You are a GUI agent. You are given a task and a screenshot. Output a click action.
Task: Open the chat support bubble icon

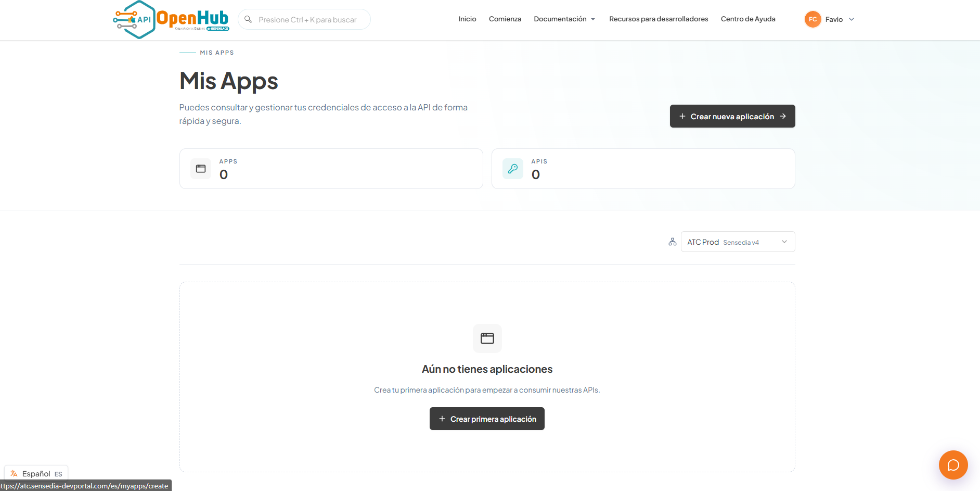click(x=953, y=465)
